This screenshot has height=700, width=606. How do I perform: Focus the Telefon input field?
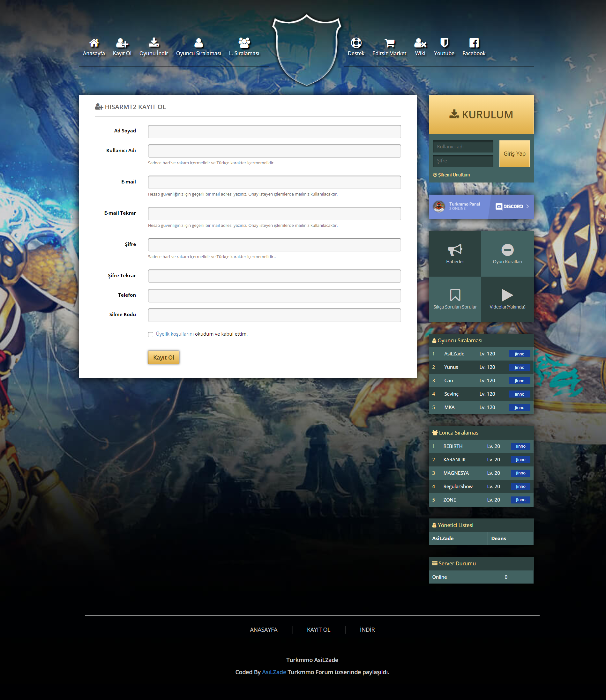[x=274, y=295]
